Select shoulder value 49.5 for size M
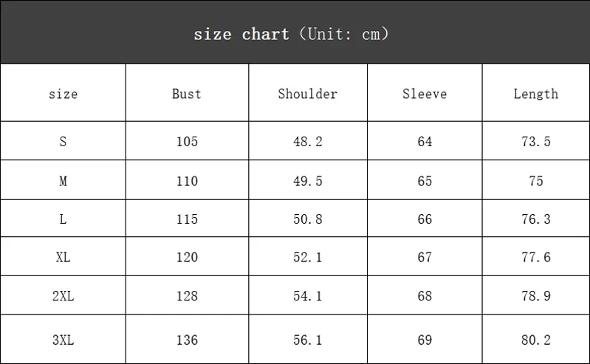The height and width of the screenshot is (364, 590). click(x=308, y=181)
